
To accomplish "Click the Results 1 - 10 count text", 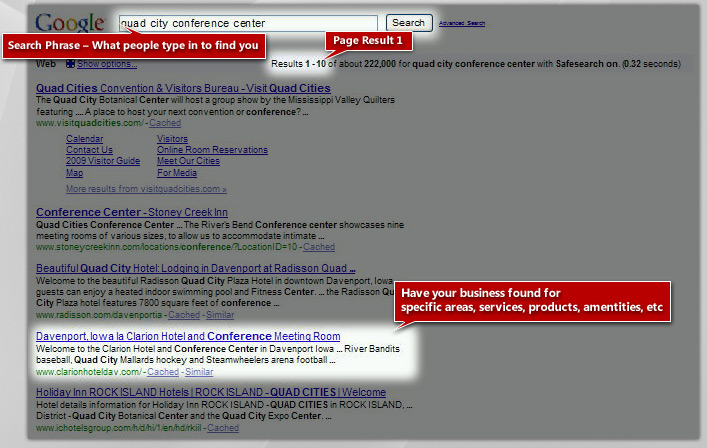I will (298, 64).
